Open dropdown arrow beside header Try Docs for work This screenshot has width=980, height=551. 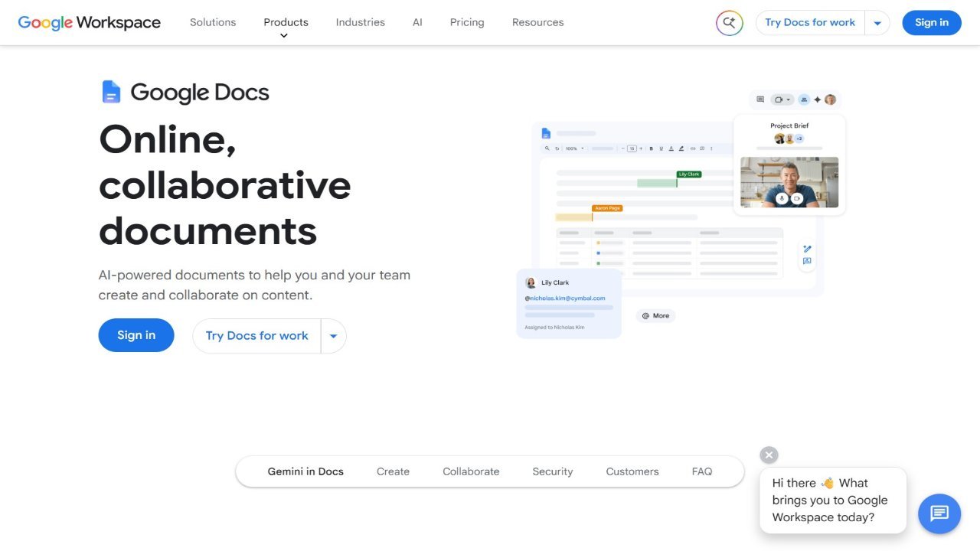[877, 23]
